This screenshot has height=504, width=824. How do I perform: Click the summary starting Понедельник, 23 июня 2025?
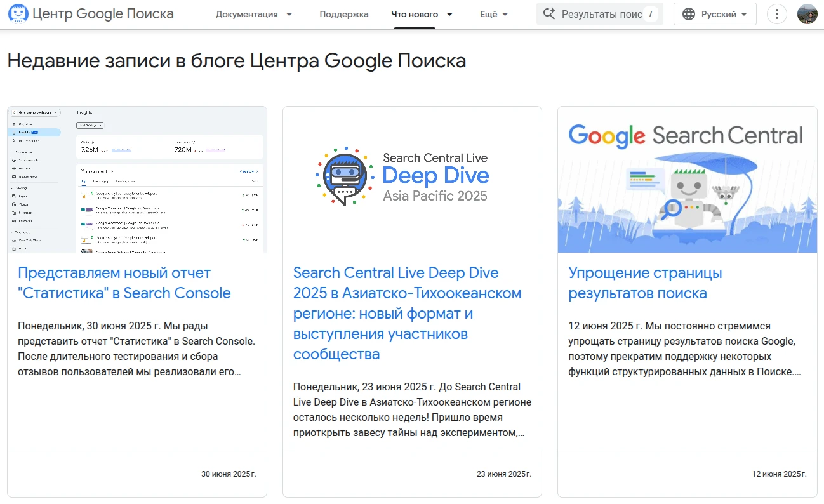click(413, 410)
